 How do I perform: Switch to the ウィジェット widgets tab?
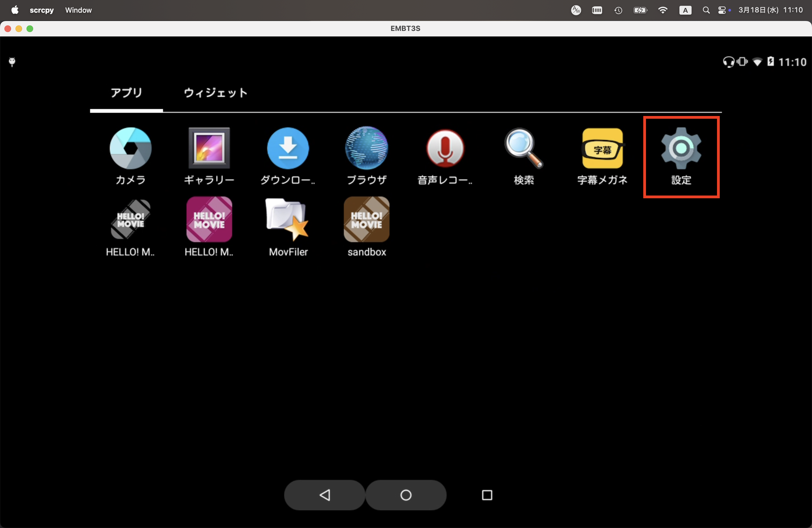click(215, 93)
